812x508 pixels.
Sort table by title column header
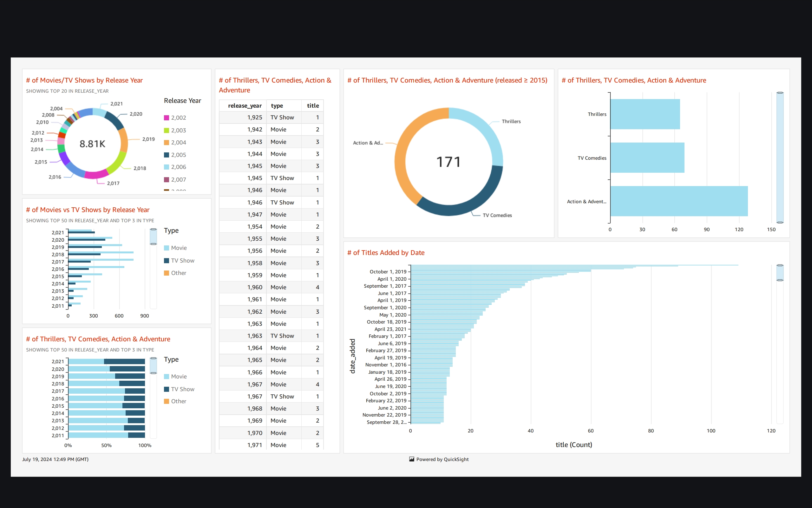point(312,105)
